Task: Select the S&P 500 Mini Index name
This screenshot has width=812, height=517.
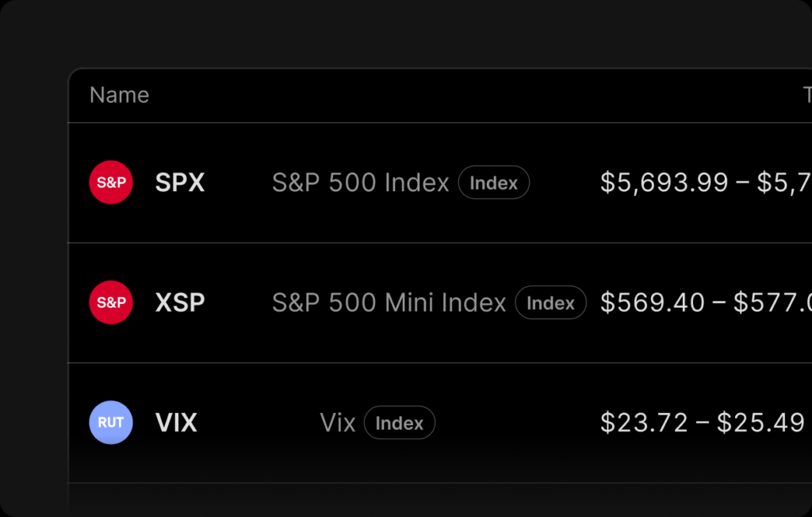Action: (x=389, y=303)
